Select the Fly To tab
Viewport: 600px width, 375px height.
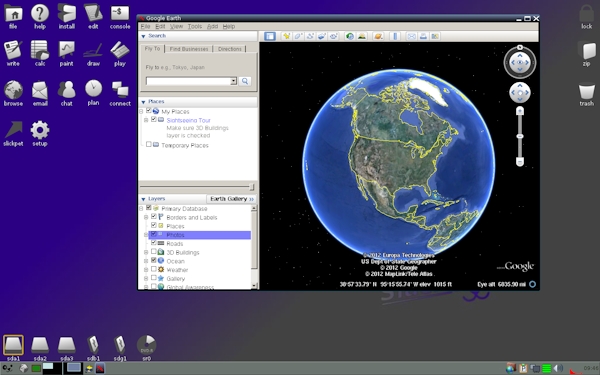[x=152, y=49]
